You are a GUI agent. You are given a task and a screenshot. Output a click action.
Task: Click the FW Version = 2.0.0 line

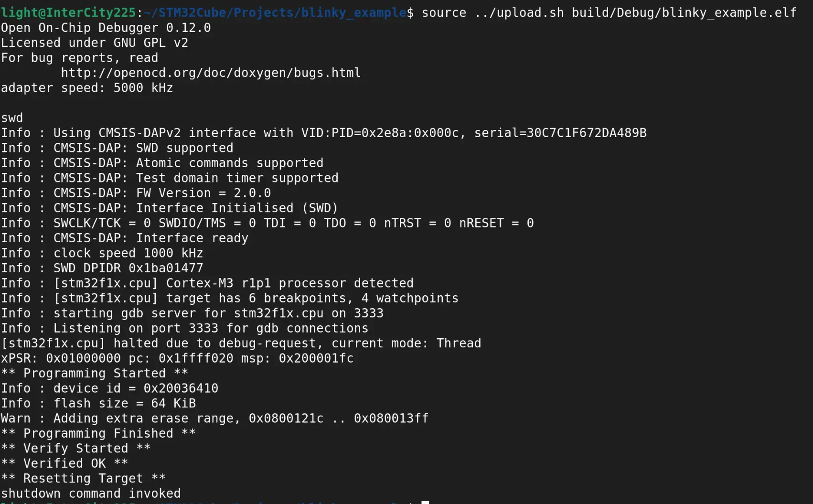coord(203,193)
